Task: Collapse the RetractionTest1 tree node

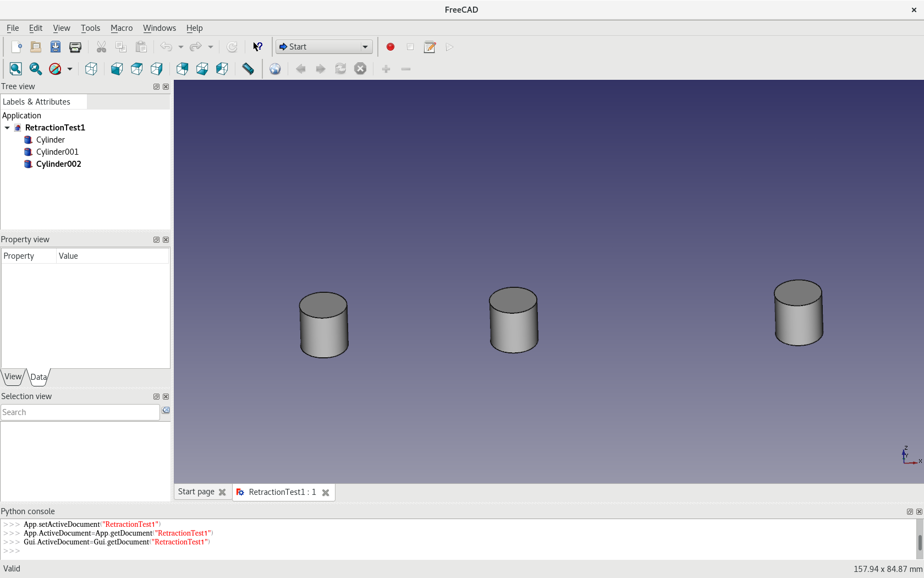Action: point(7,128)
